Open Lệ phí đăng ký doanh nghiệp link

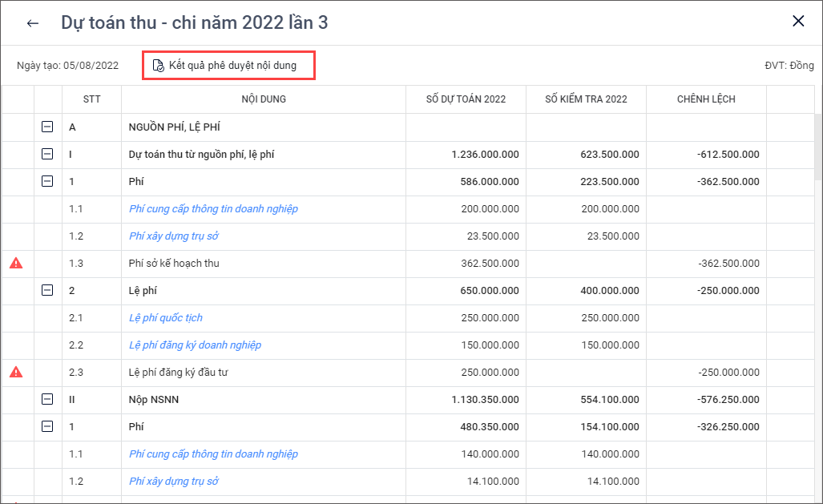click(x=195, y=345)
